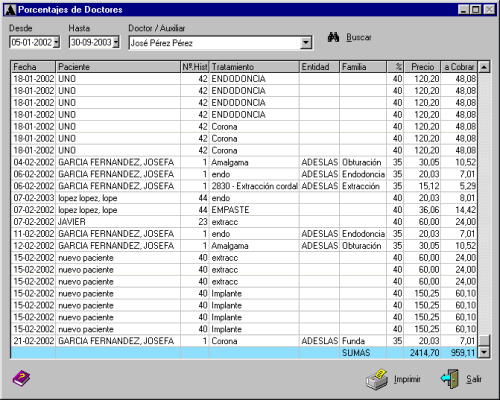
Task: Click the scroll up arrow of table
Action: pos(484,67)
